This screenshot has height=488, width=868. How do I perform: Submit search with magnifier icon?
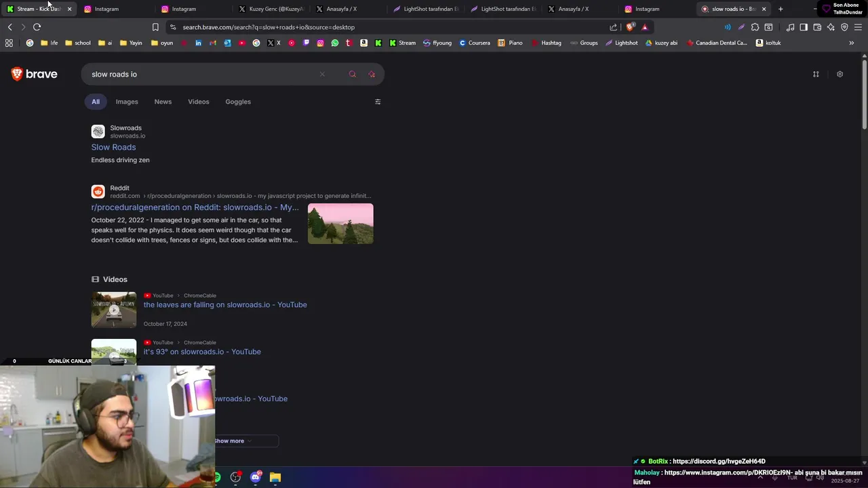tap(352, 74)
